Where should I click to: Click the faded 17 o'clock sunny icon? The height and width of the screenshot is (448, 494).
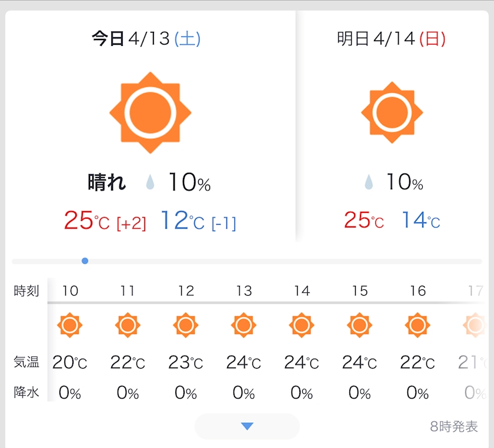[474, 325]
